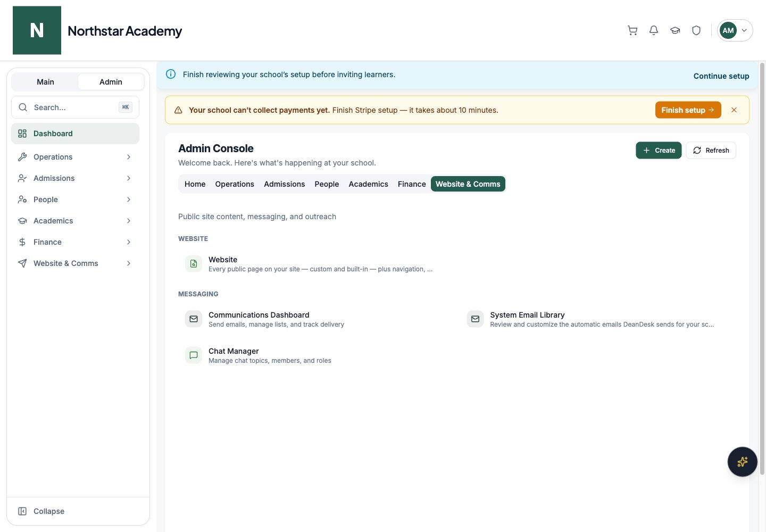Click the Dashboard grid icon in sidebar
This screenshot has width=766, height=532.
pyautogui.click(x=22, y=134)
